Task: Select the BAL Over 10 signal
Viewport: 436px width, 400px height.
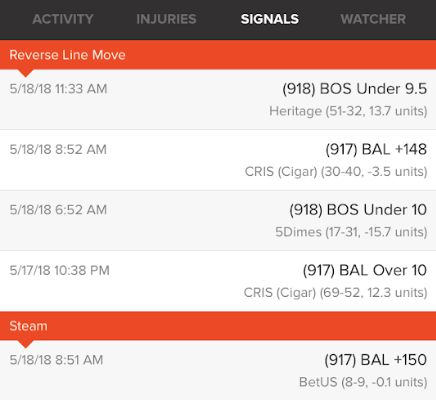Action: point(218,281)
